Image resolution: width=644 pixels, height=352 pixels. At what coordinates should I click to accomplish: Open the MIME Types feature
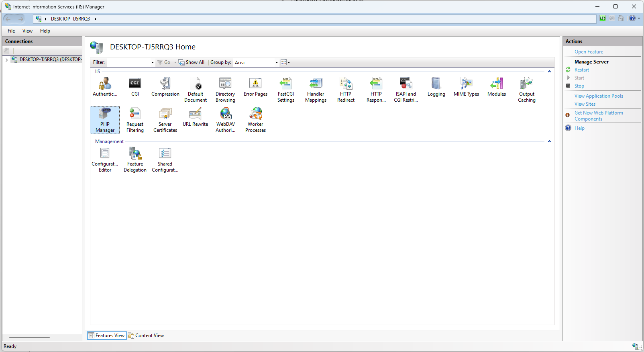click(466, 87)
